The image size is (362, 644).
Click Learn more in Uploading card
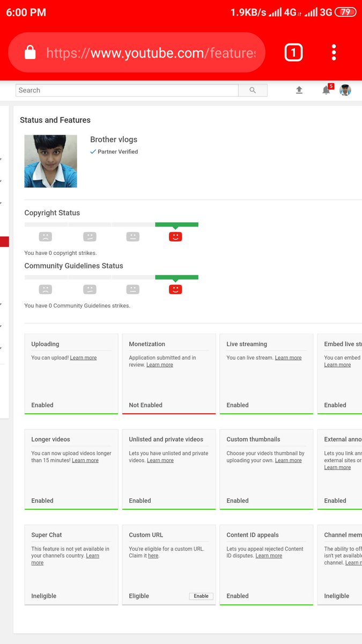point(83,358)
